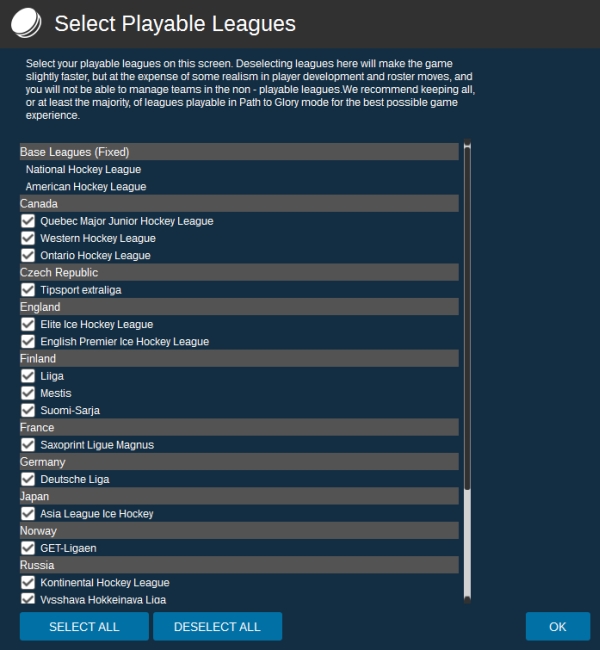The height and width of the screenshot is (650, 600).
Task: Uncheck the Tipsport extraliga league
Action: pyautogui.click(x=28, y=290)
